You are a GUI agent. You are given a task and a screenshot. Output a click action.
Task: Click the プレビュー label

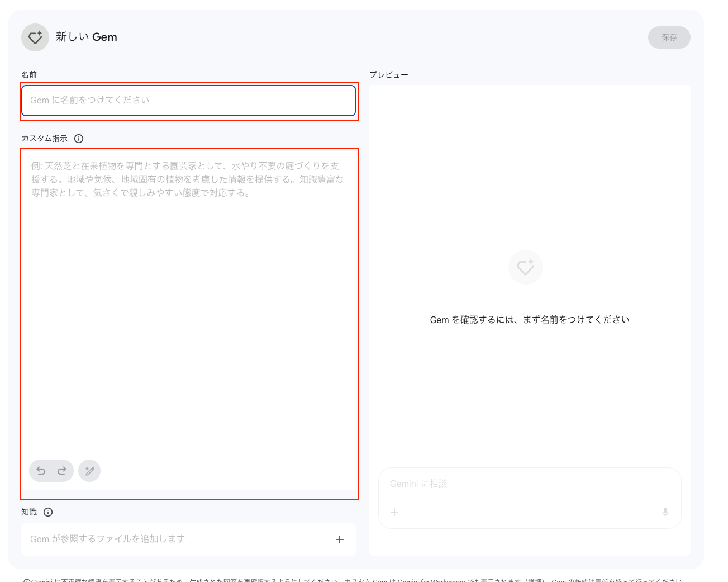(x=389, y=74)
